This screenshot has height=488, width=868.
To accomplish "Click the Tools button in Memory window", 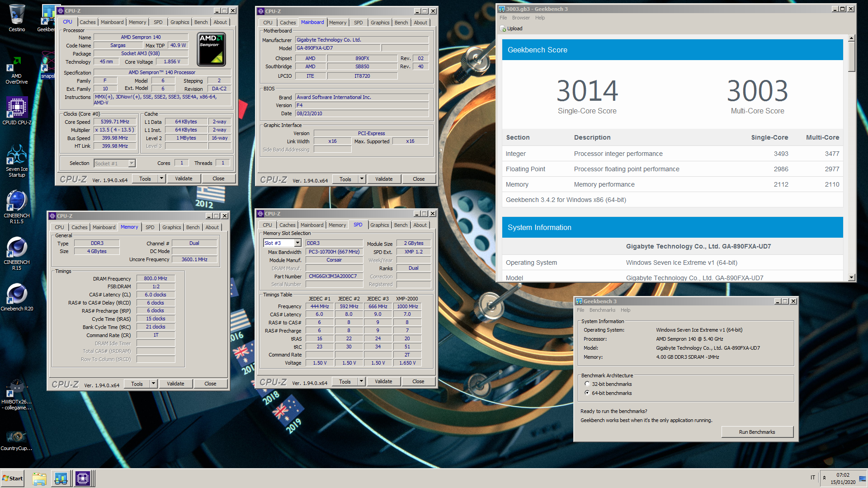I will point(137,384).
